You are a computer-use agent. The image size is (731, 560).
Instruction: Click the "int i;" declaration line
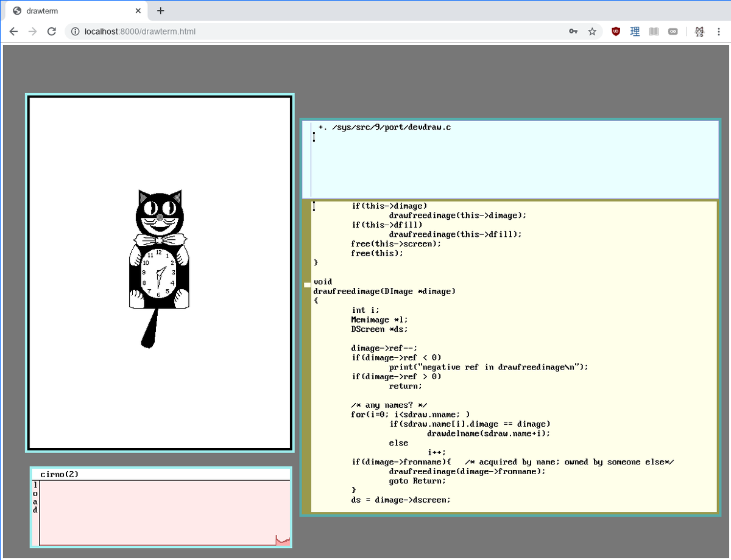[x=365, y=310]
